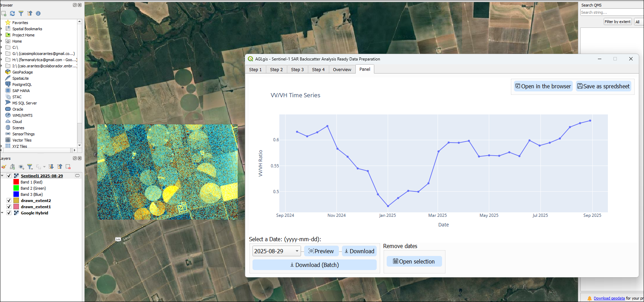Refresh the Browser panel
This screenshot has width=644, height=302.
tap(12, 13)
